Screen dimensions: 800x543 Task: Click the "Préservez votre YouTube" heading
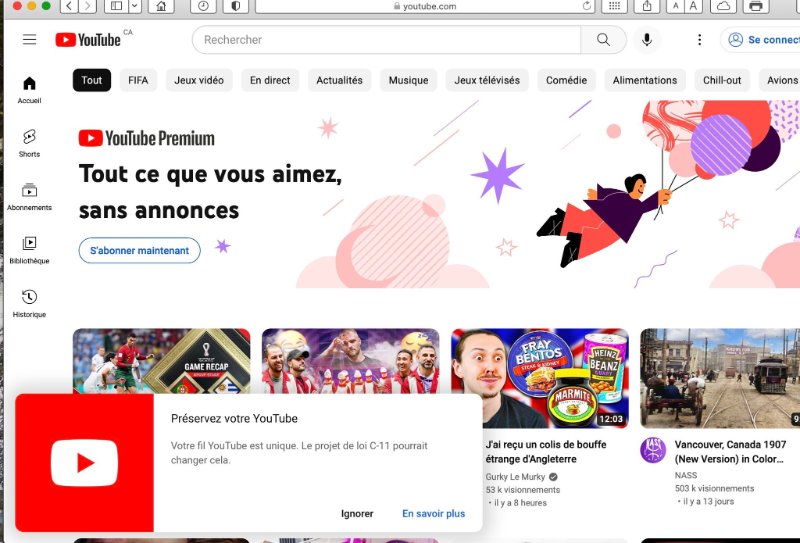coord(234,418)
